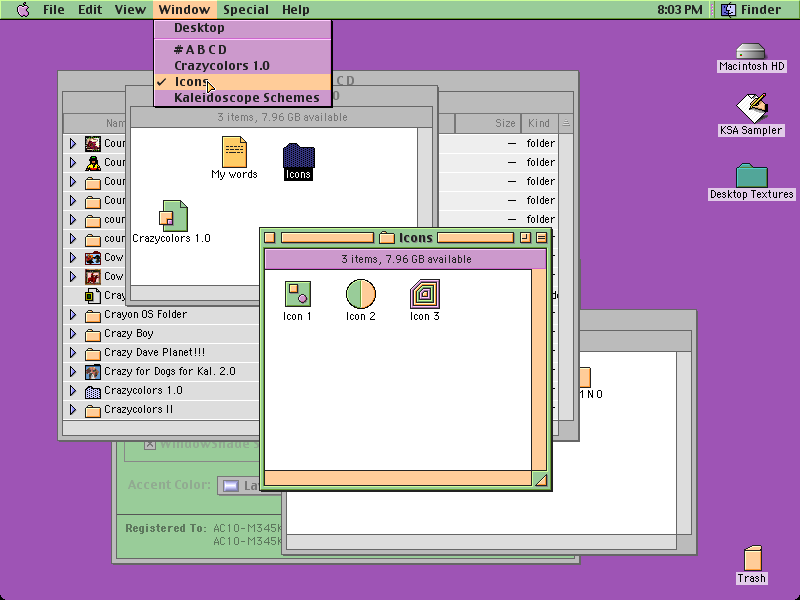Open the Desktop Textures folder

[752, 176]
